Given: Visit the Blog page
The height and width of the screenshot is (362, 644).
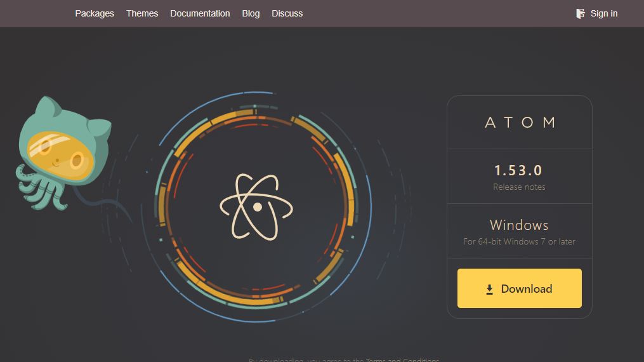Looking at the screenshot, I should (251, 13).
